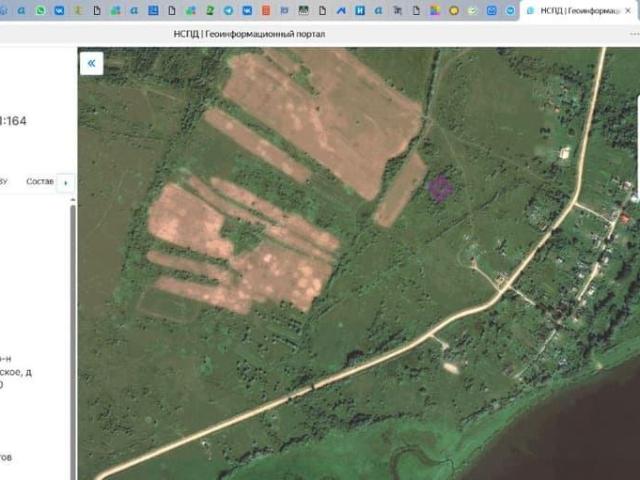Open the green checkmark icon tab
The width and height of the screenshot is (640, 480).
[473, 11]
